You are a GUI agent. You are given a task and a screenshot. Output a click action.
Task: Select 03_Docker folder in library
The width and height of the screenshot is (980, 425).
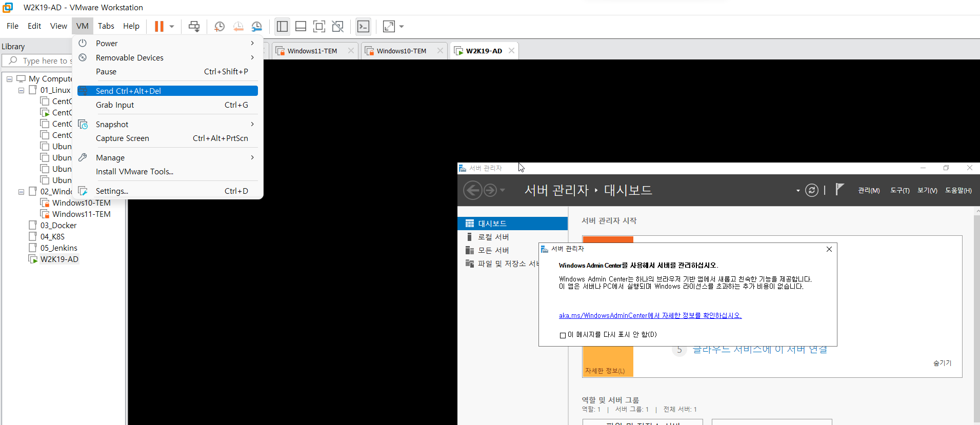click(58, 226)
